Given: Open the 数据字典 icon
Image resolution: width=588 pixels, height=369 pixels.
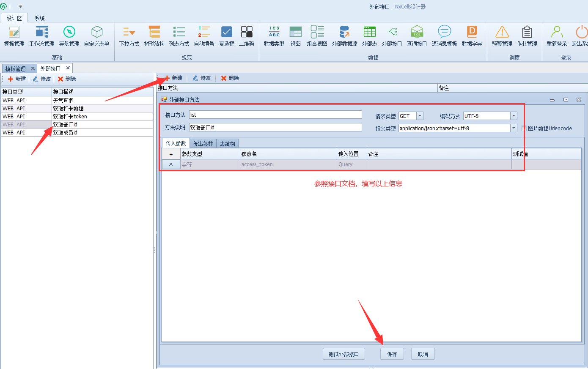Looking at the screenshot, I should pyautogui.click(x=472, y=32).
